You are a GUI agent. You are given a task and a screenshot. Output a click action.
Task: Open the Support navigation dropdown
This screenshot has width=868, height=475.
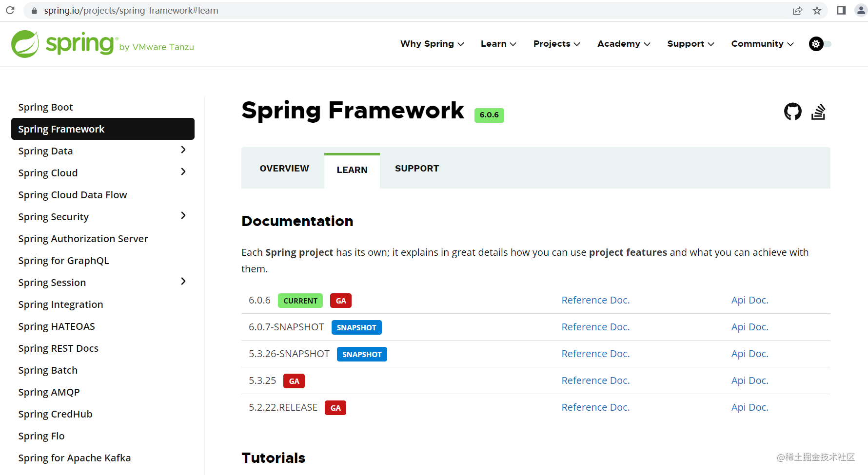point(690,44)
